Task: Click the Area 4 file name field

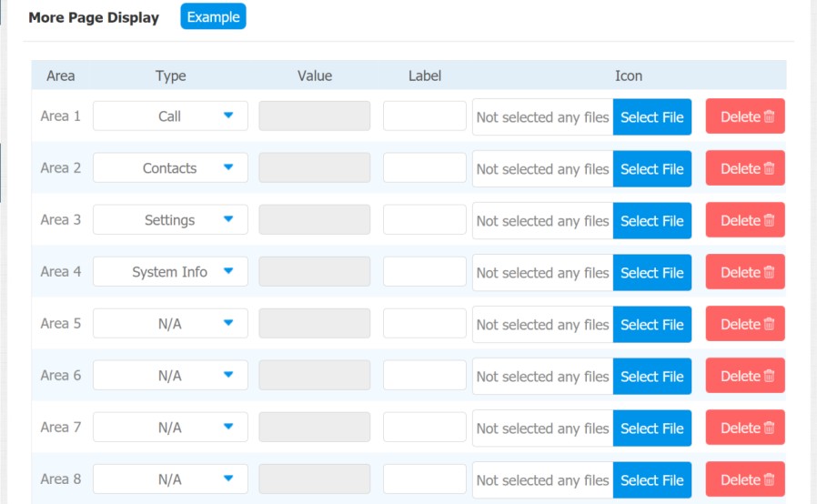Action: pyautogui.click(x=543, y=273)
